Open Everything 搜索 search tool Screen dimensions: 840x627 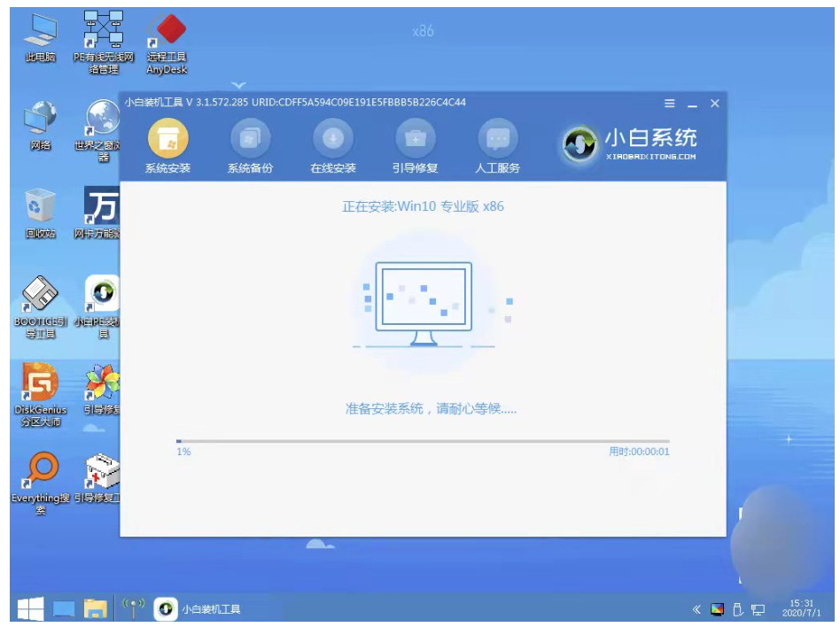click(42, 469)
